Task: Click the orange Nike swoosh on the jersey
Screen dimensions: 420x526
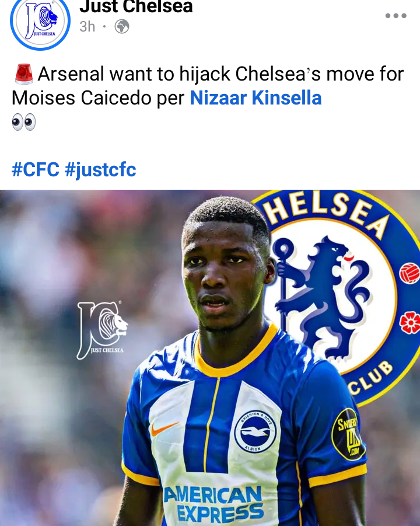Action: point(164,429)
